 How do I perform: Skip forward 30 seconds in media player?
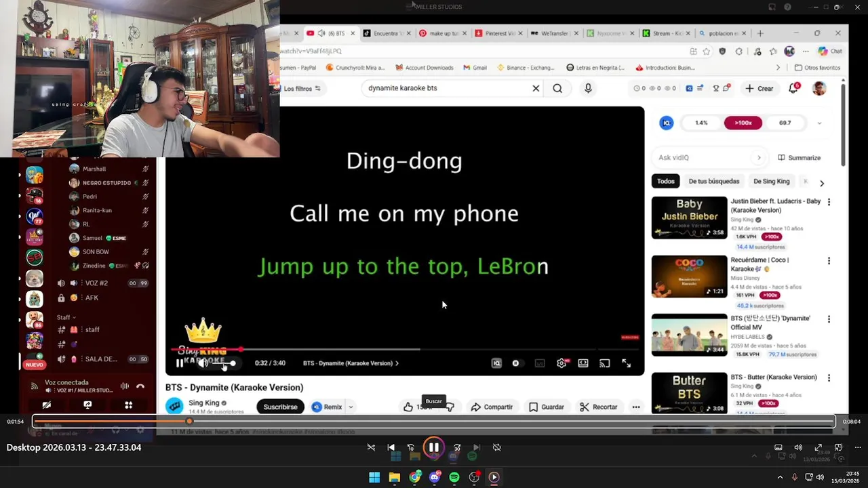coord(457,447)
